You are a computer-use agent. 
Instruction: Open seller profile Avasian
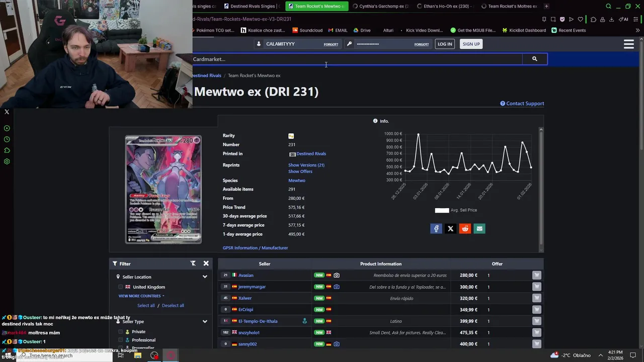tap(246, 275)
